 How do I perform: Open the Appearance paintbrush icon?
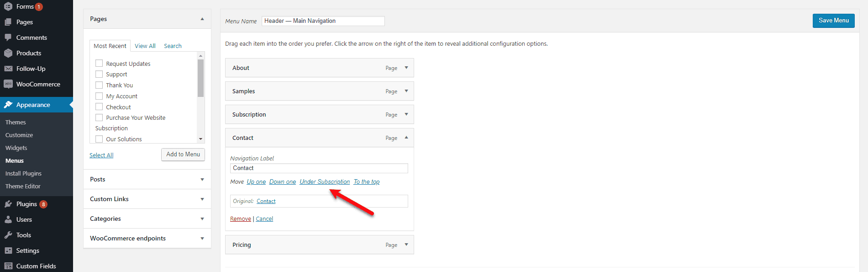[8, 104]
